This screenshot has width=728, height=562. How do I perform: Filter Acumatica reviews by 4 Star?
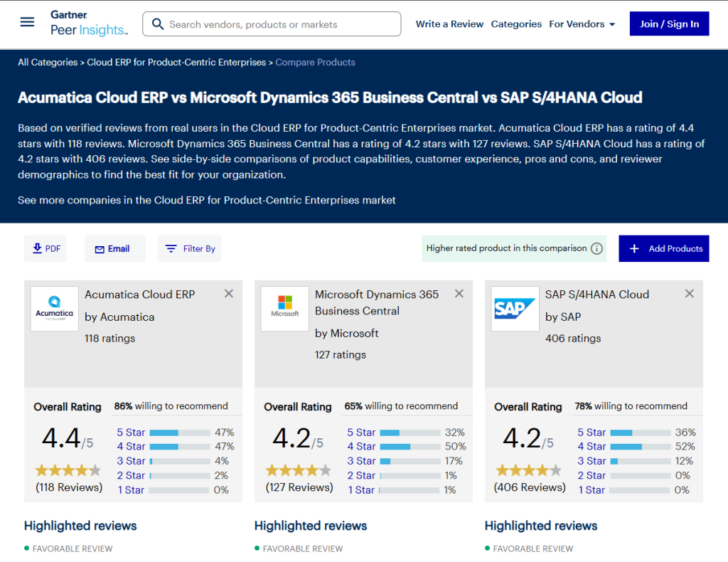click(x=131, y=446)
